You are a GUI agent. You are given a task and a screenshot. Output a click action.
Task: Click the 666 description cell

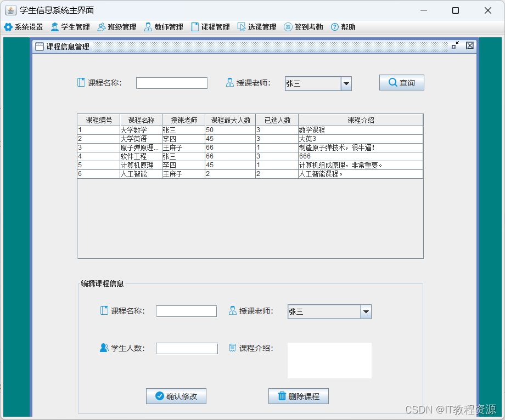[x=361, y=156]
